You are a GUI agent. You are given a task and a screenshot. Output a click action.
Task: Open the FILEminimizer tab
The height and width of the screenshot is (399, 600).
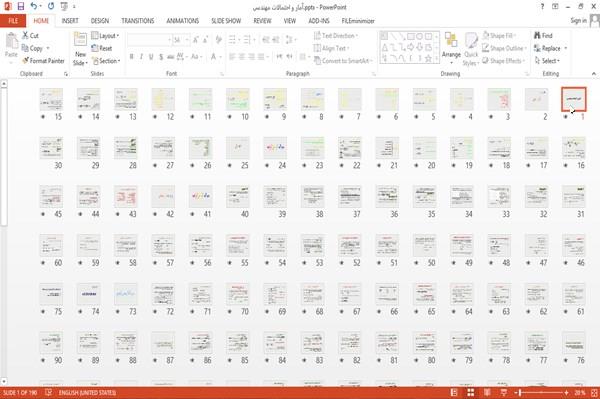[x=358, y=21]
